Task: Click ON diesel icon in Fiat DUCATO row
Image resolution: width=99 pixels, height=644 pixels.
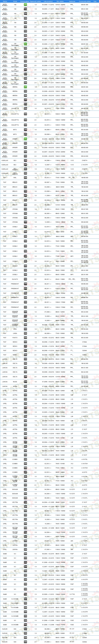Action: pyautogui.click(x=25, y=279)
